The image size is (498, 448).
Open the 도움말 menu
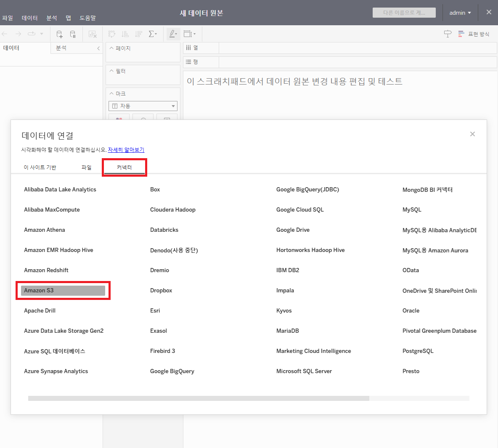87,18
